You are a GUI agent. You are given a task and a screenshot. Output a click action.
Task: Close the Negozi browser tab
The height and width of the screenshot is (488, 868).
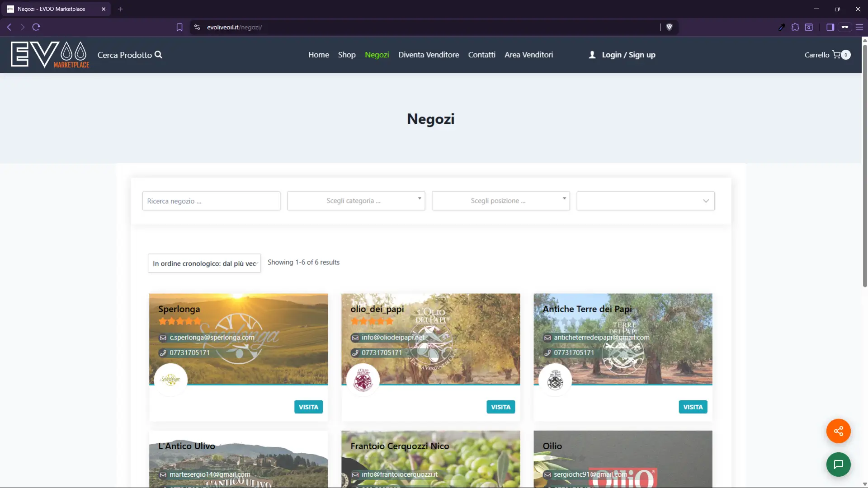coord(104,9)
